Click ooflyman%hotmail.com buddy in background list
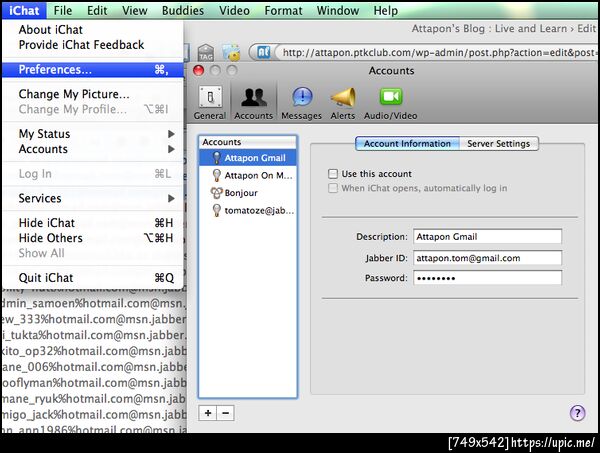600x453 pixels. [94, 383]
